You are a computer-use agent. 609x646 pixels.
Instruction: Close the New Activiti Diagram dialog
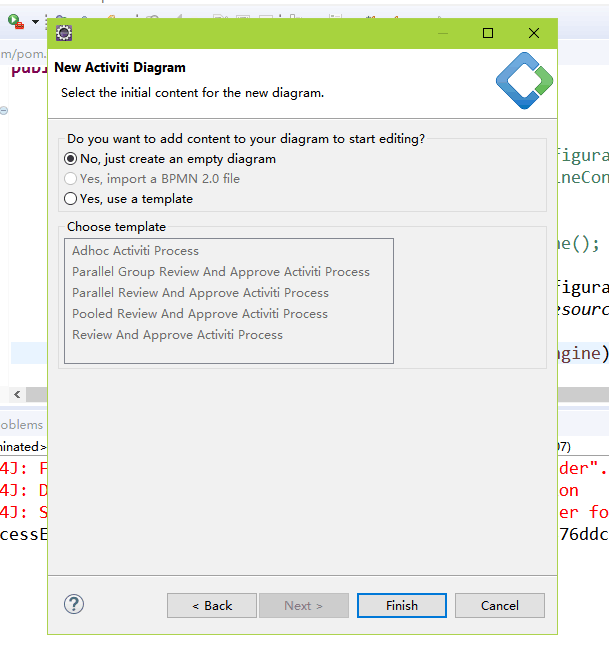(534, 33)
